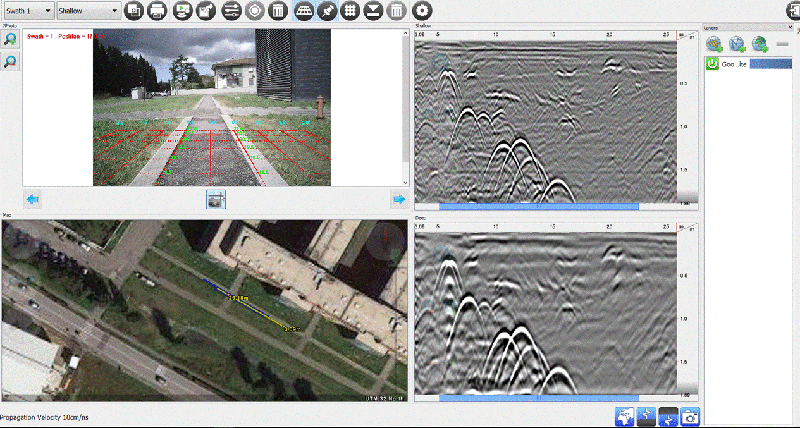Go to next photo with right arrow
This screenshot has height=428, width=800.
[x=398, y=200]
